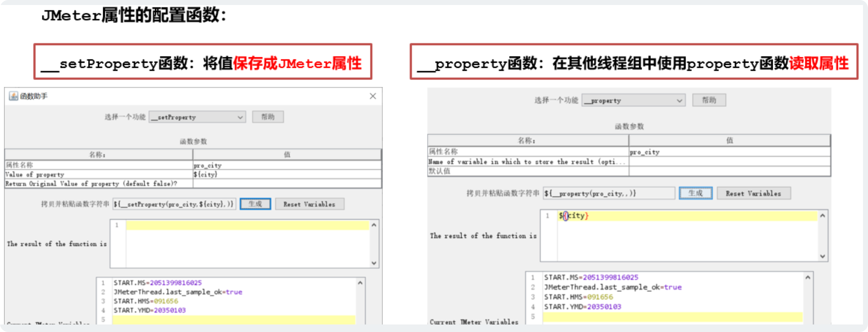Screen dimensions: 868x332
Task: Click the Java icon in 函数助手 title bar
Action: [x=13, y=96]
